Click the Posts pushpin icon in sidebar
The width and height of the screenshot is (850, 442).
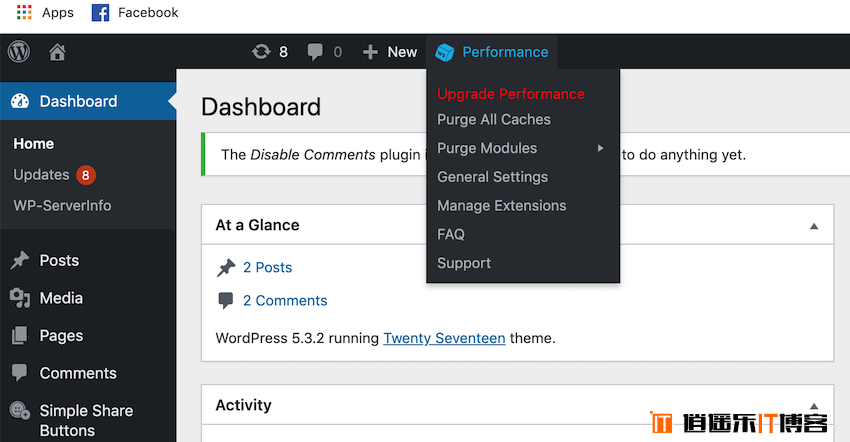click(x=20, y=260)
